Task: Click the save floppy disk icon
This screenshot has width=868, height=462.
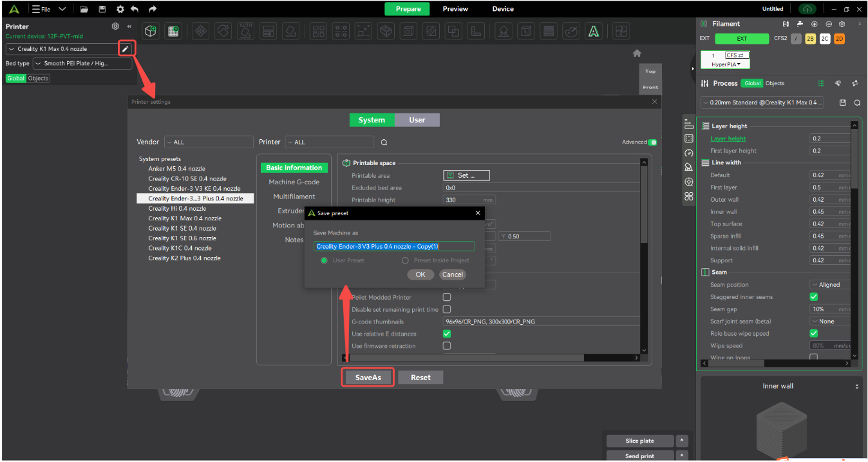Action: (x=102, y=9)
